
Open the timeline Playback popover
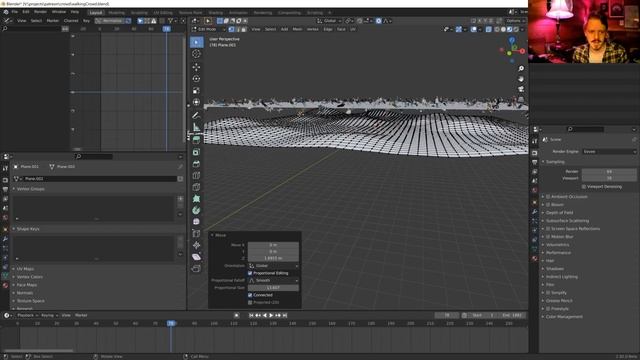(27, 316)
